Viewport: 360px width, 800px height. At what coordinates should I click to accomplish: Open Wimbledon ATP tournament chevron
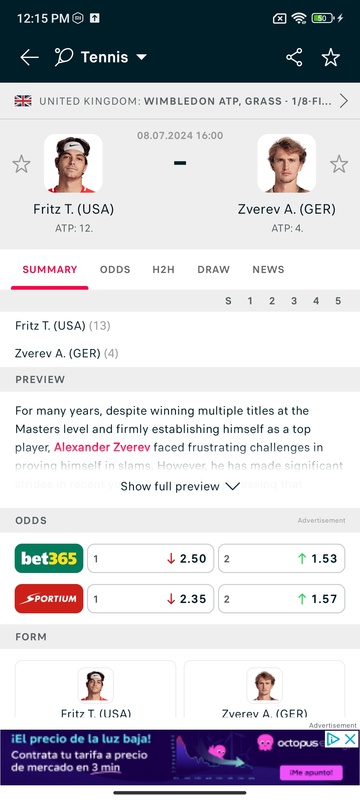[344, 101]
